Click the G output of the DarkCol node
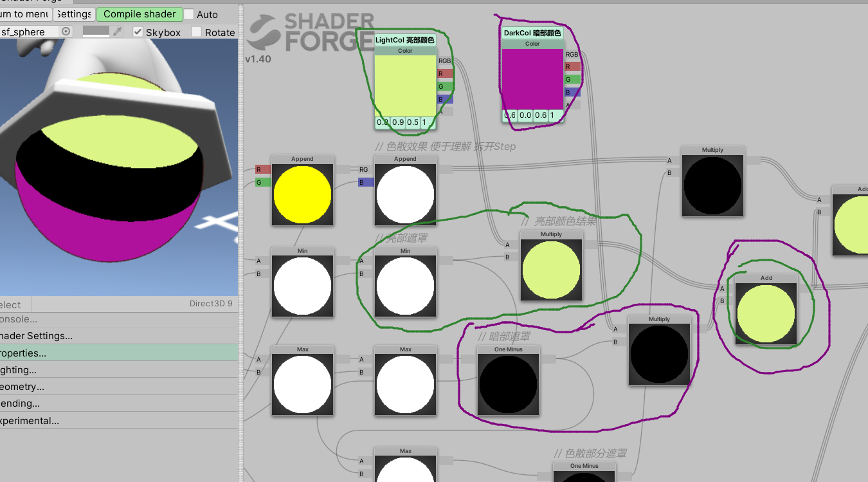 [572, 80]
